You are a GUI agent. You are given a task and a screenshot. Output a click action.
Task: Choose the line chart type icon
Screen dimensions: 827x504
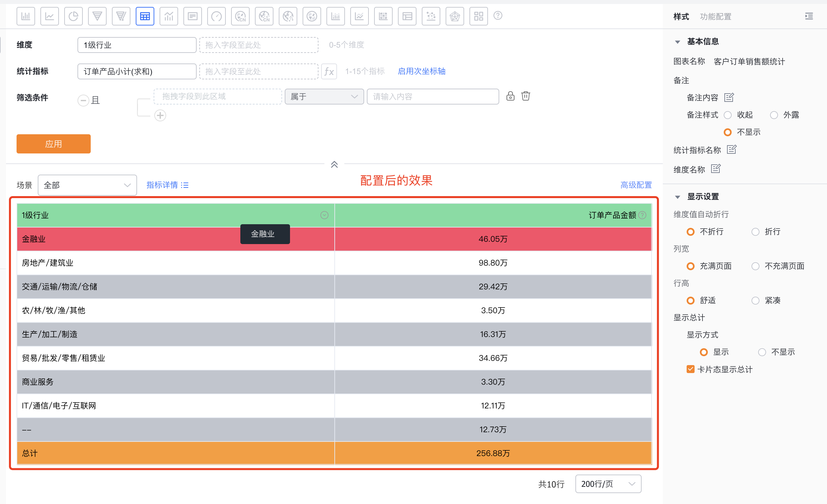49,16
